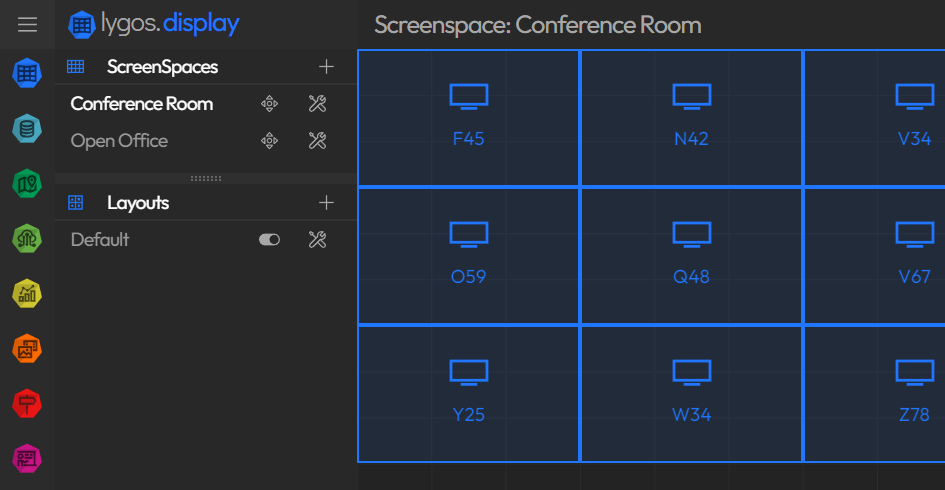Screen dimensions: 945x490
Task: Open the pink presentation module in sidebar
Action: [27, 459]
